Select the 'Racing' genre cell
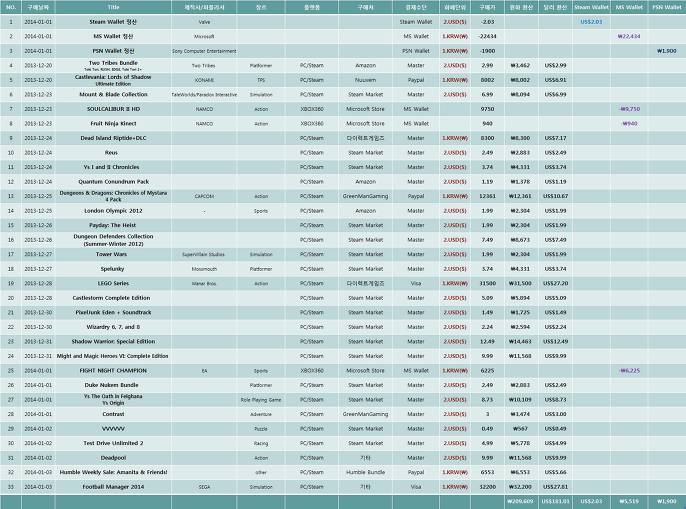 tap(261, 443)
